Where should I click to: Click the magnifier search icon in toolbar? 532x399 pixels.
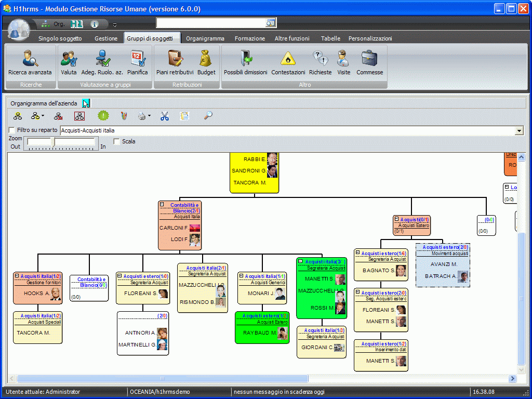pos(208,116)
